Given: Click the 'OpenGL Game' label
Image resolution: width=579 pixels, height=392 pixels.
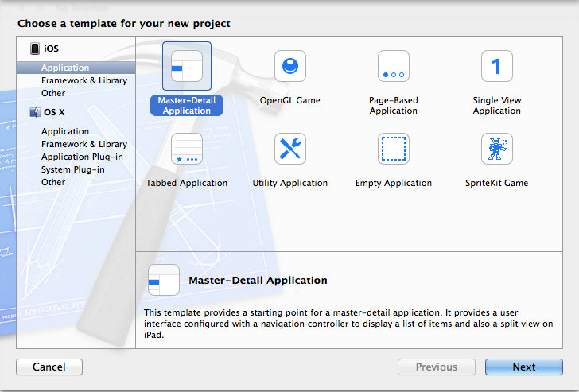Looking at the screenshot, I should click(289, 100).
